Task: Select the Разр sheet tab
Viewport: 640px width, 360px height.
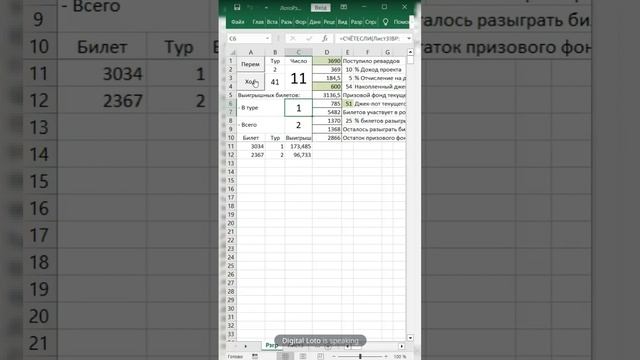Action: coord(272,346)
